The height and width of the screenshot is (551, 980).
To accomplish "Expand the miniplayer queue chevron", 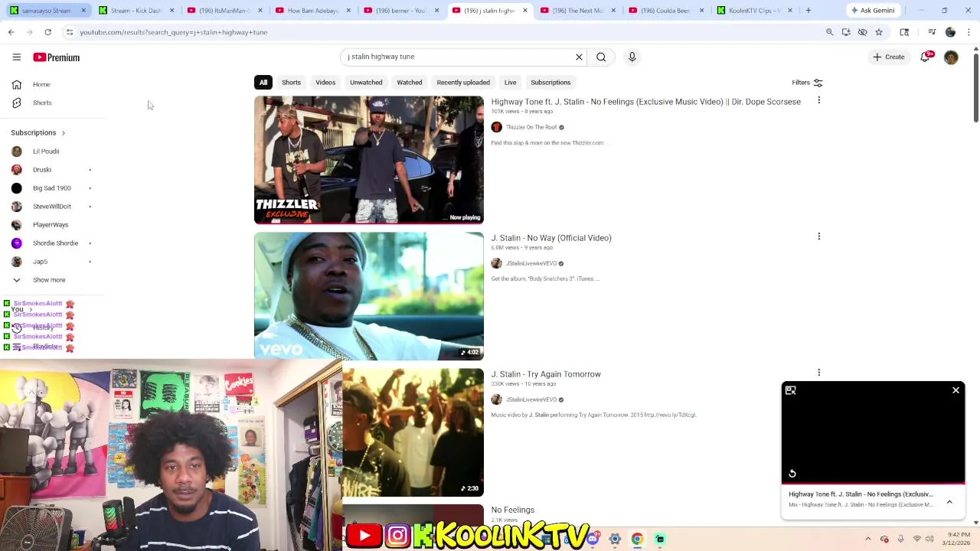I will [949, 502].
